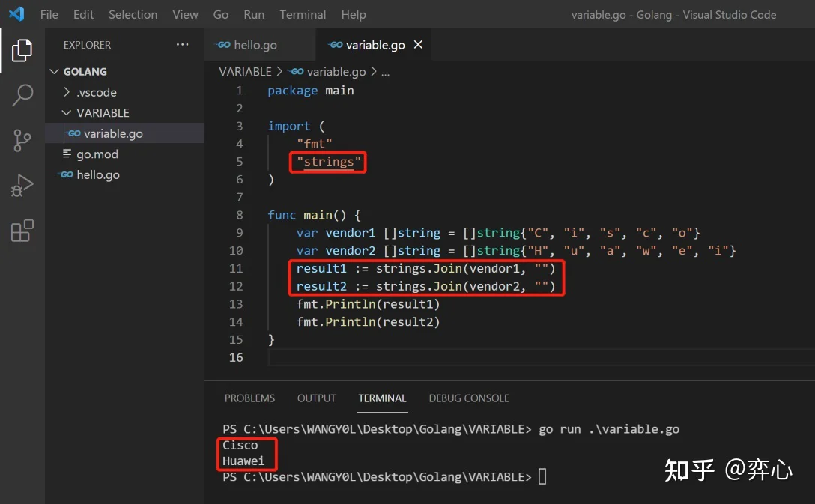This screenshot has height=504, width=815.
Task: Click the breadcrumb ellipsis symbol segment
Action: point(385,72)
